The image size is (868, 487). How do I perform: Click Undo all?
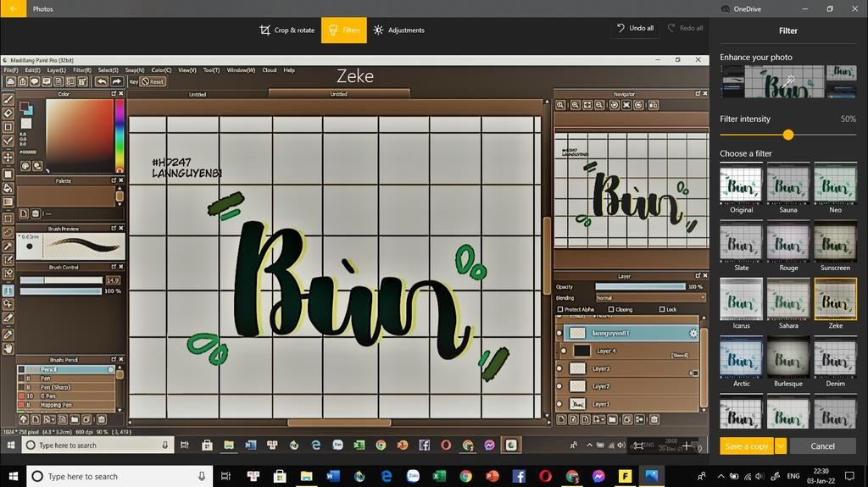tap(635, 28)
